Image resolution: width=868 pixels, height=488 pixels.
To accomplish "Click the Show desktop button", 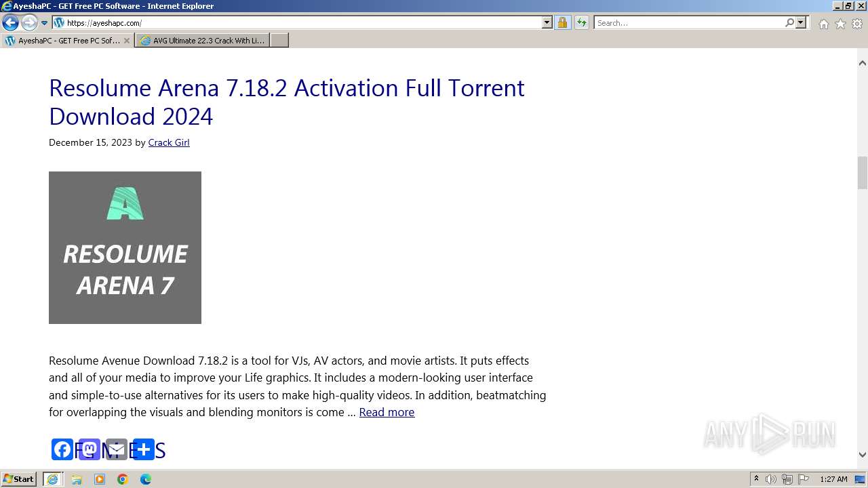I will coord(861,479).
